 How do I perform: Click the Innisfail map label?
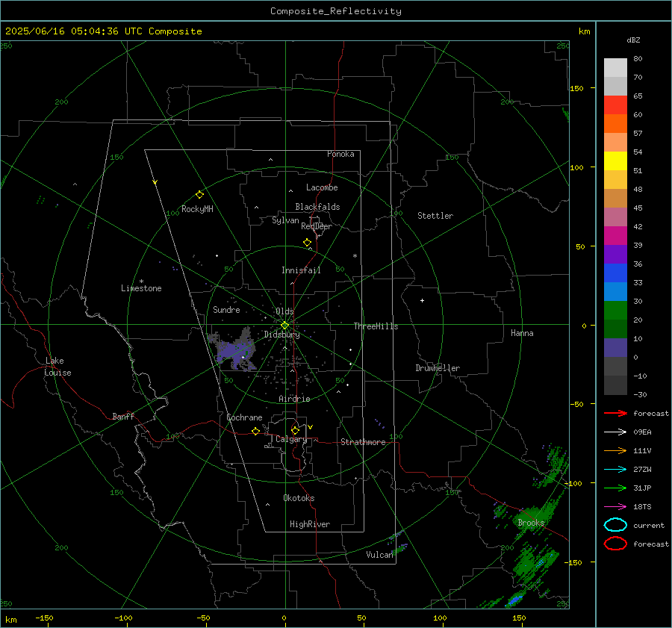tap(301, 270)
